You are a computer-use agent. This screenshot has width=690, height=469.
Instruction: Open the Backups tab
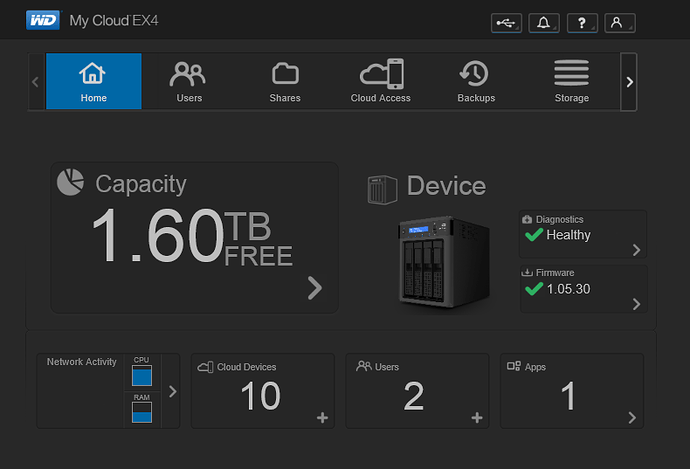click(476, 81)
